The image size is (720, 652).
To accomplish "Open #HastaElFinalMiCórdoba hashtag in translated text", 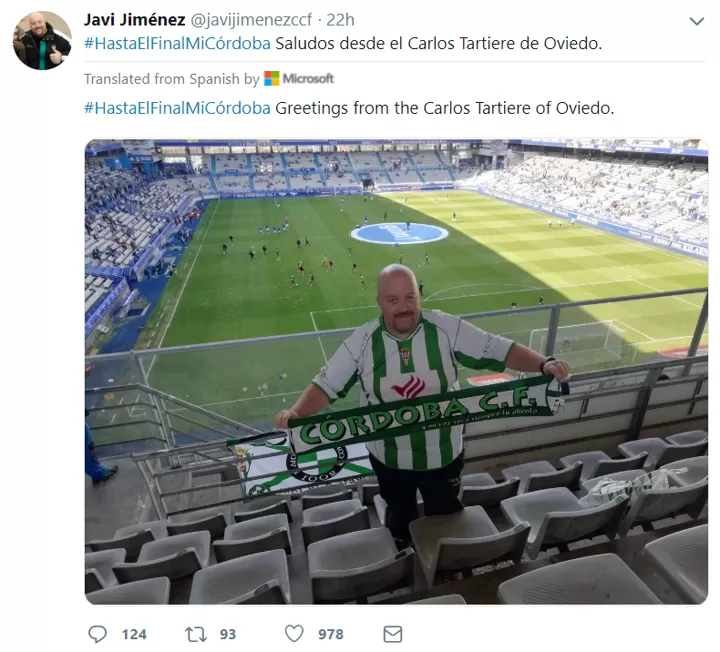I will 177,108.
